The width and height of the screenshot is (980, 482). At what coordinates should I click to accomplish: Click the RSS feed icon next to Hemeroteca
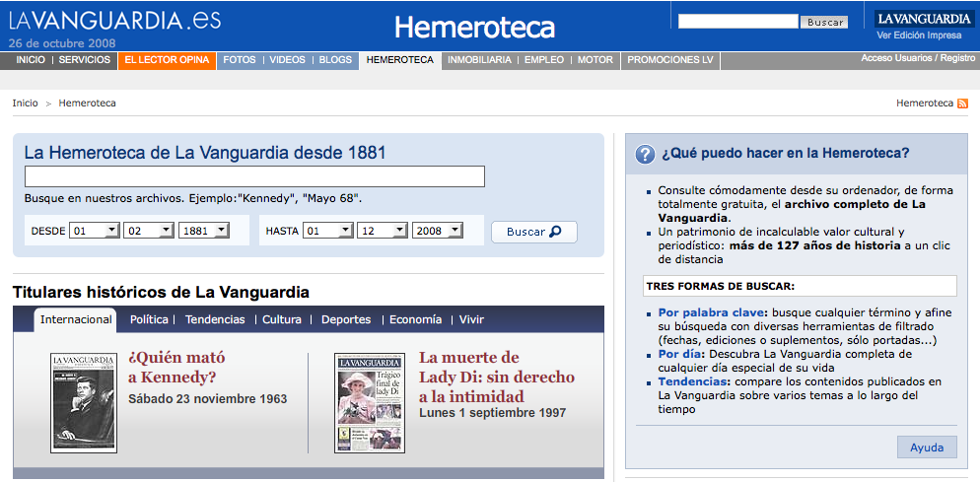962,103
